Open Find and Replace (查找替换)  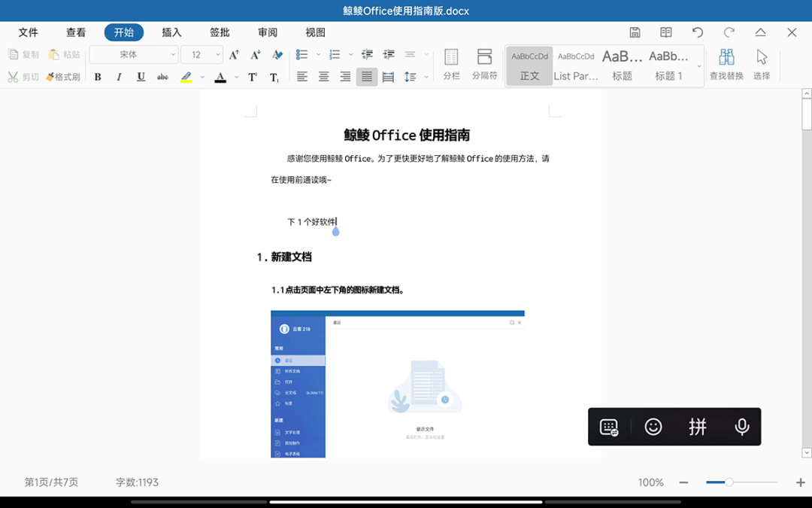726,65
